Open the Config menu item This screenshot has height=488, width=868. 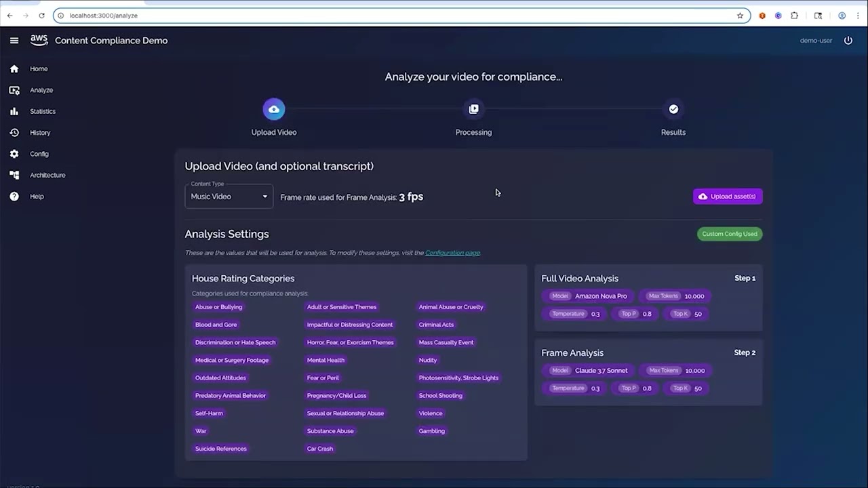(x=39, y=154)
